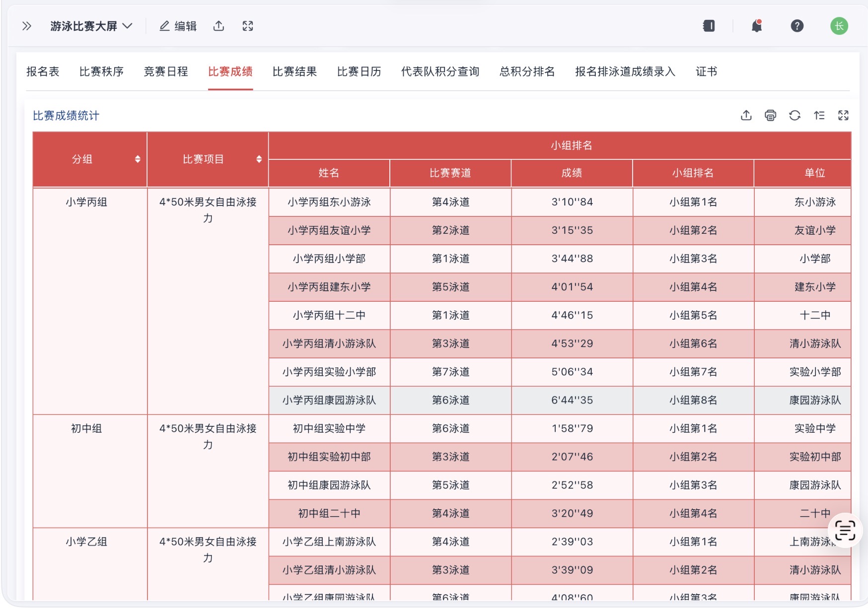
Task: Click the share icon next to 编辑
Action: pos(218,26)
